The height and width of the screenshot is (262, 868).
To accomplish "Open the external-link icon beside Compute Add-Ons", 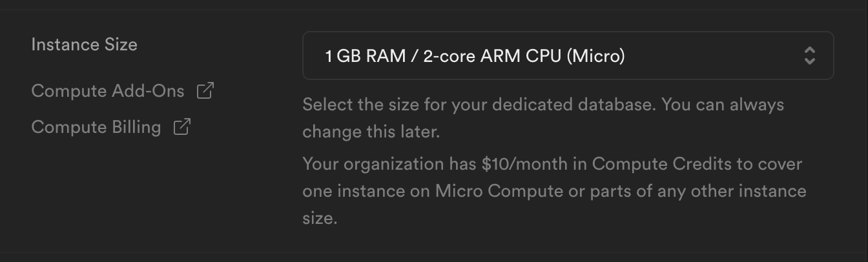I will click(x=205, y=91).
